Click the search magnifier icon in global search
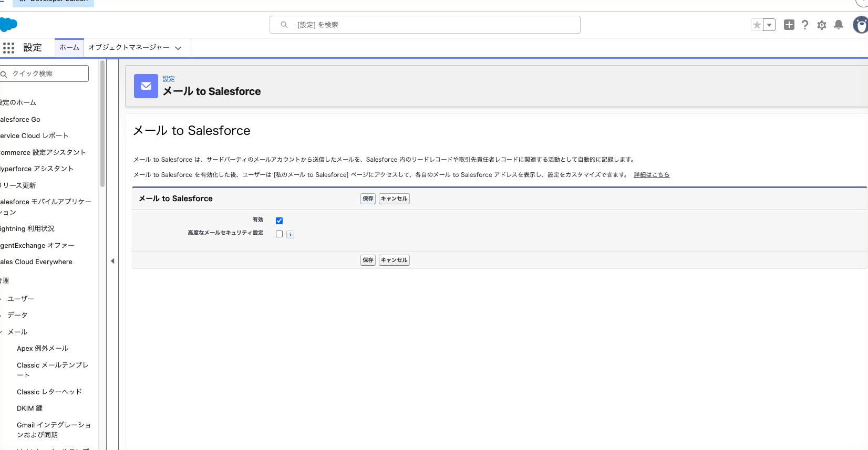This screenshot has width=868, height=450. [x=284, y=25]
